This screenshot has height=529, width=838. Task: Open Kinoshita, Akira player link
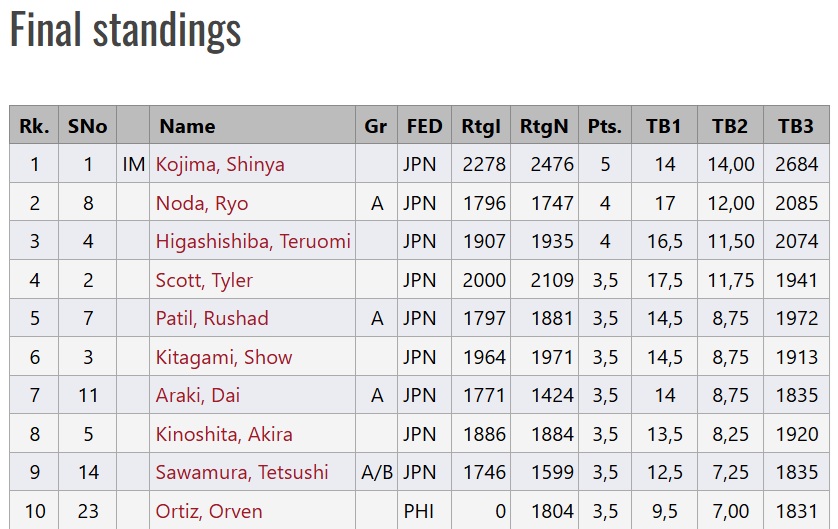click(223, 434)
